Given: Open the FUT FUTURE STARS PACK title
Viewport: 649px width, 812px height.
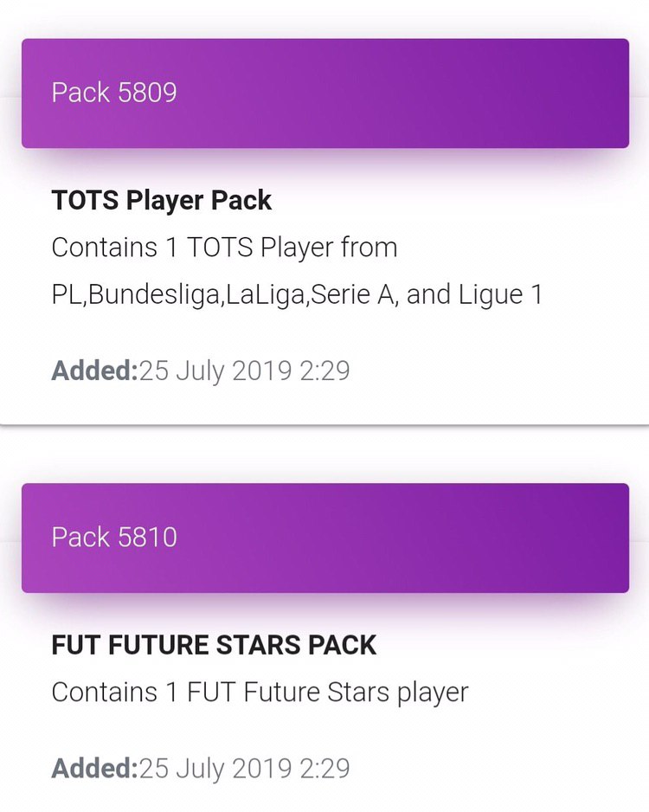Looking at the screenshot, I should click(214, 645).
